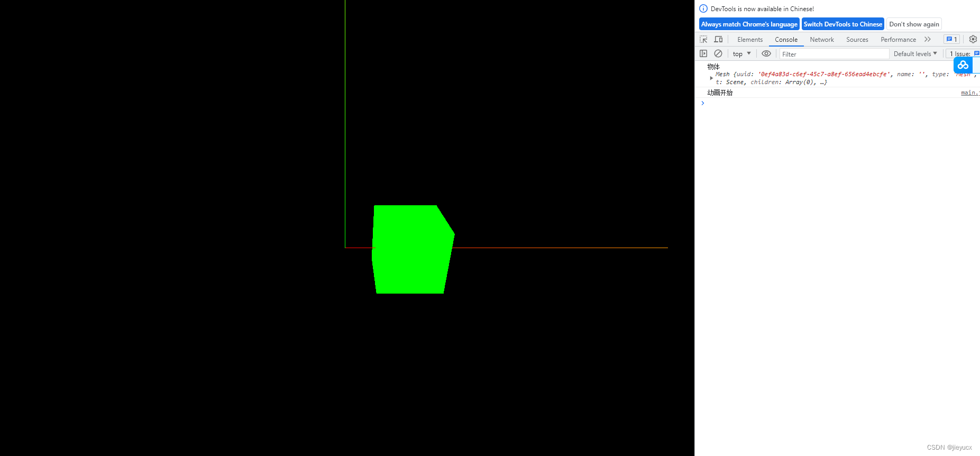Viewport: 980px width, 456px height.
Task: Open the Sources tab
Action: click(857, 40)
